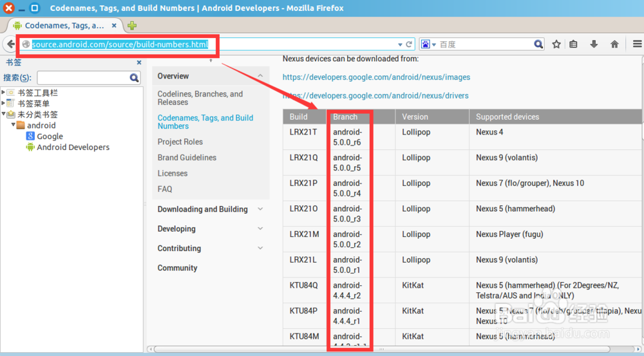Open the Google bookmark
Screen dimensions: 644x356
pyautogui.click(x=50, y=136)
